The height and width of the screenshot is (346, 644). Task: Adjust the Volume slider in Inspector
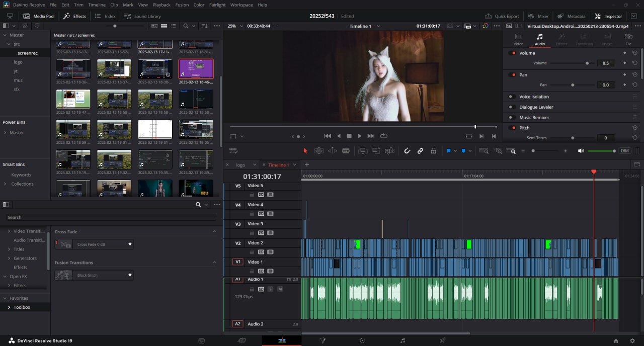click(x=587, y=63)
